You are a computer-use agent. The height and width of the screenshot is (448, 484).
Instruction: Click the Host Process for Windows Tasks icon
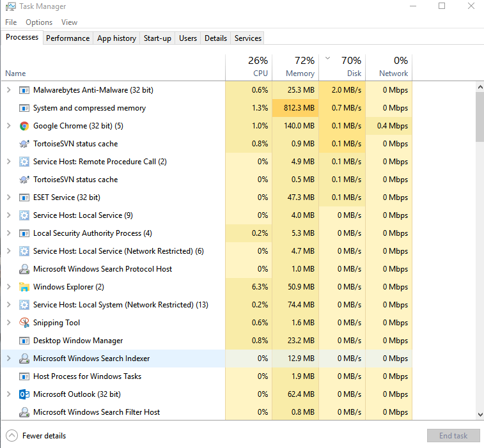click(24, 376)
